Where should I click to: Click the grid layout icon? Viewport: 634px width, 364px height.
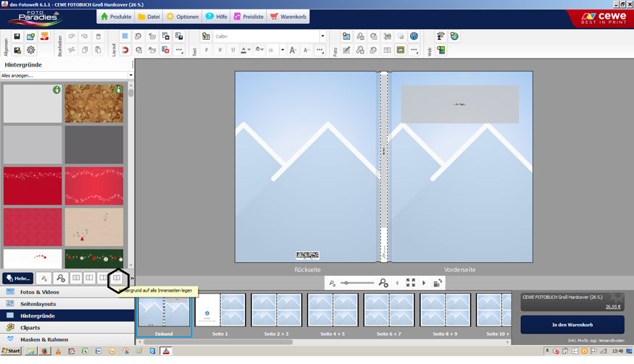pos(125,36)
